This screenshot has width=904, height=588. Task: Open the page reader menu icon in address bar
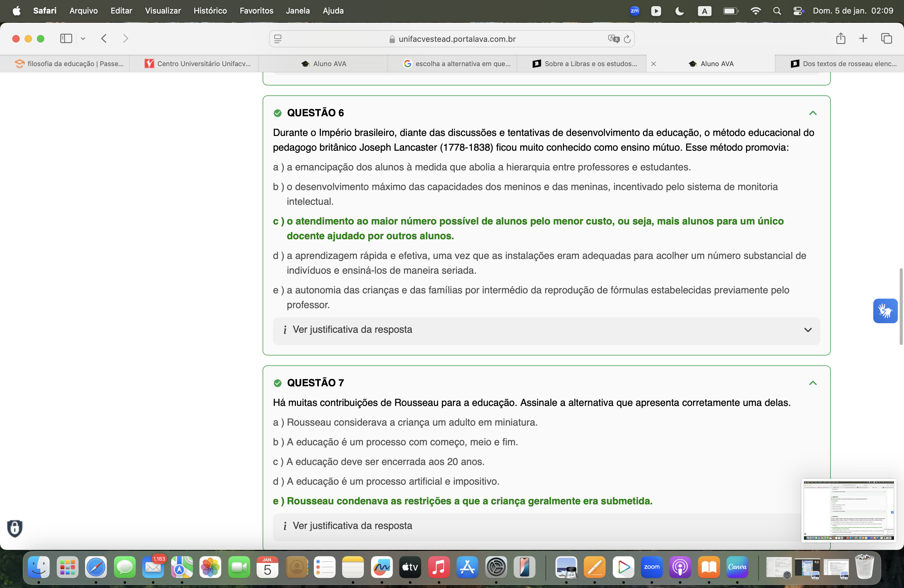click(x=278, y=39)
